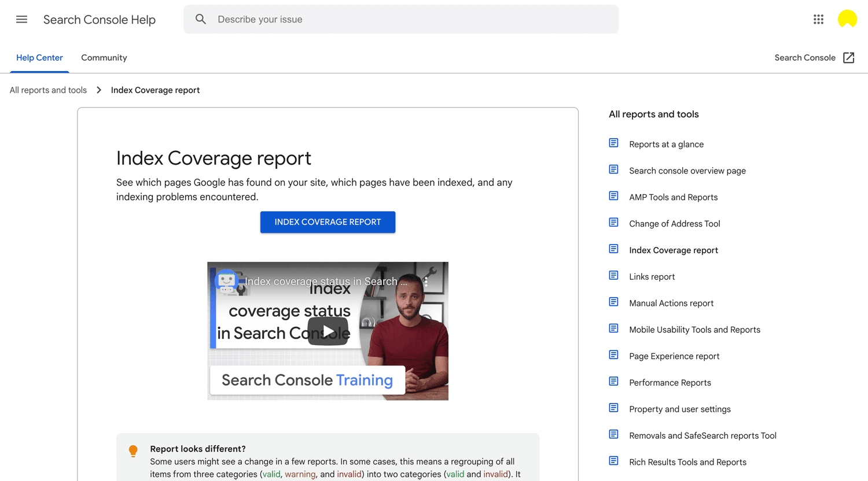This screenshot has width=868, height=481.
Task: Open the Manual Actions report article
Action: pyautogui.click(x=671, y=304)
